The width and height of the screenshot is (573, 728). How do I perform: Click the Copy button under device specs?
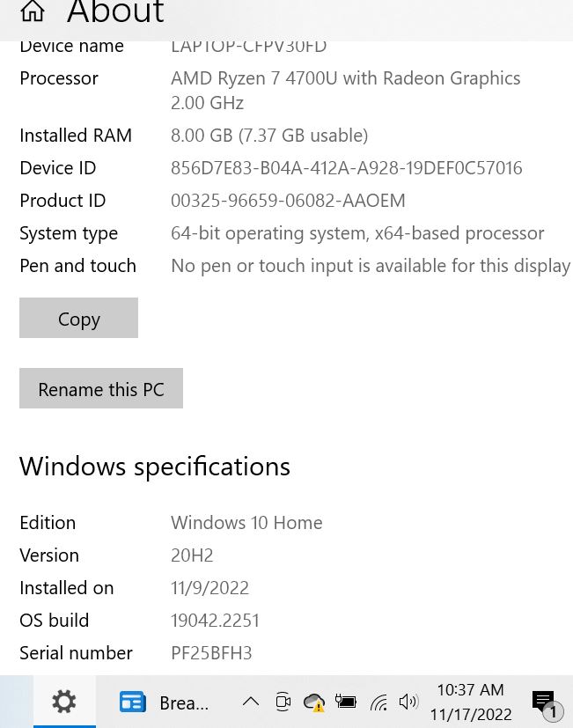point(78,318)
